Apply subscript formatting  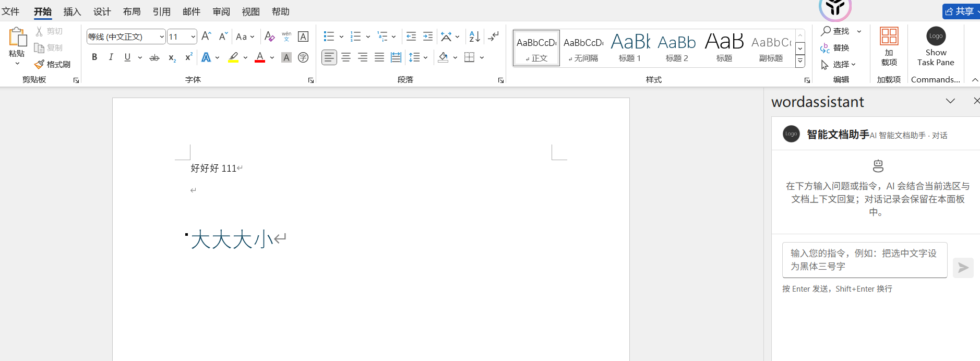tap(172, 57)
